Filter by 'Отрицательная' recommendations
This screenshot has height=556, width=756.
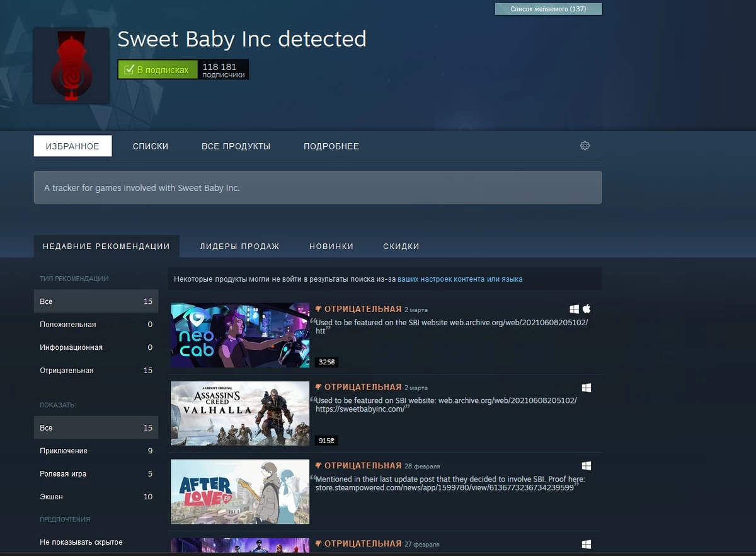[x=96, y=370]
